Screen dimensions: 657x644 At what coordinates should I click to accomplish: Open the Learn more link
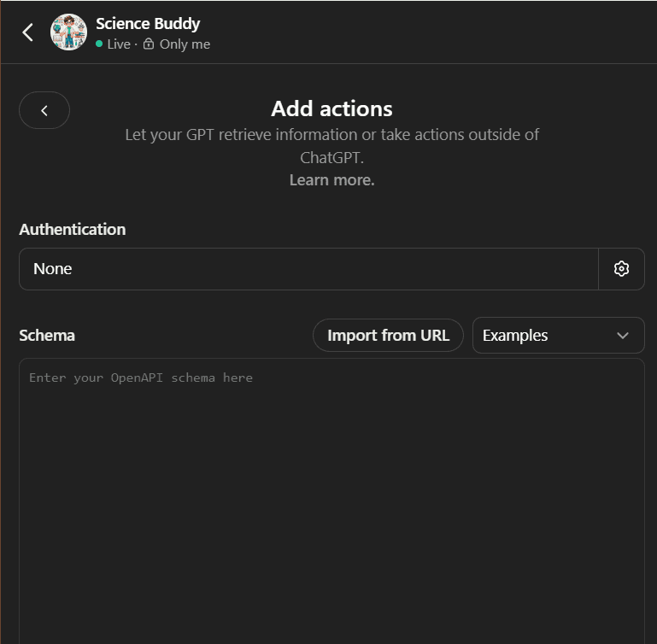(331, 179)
